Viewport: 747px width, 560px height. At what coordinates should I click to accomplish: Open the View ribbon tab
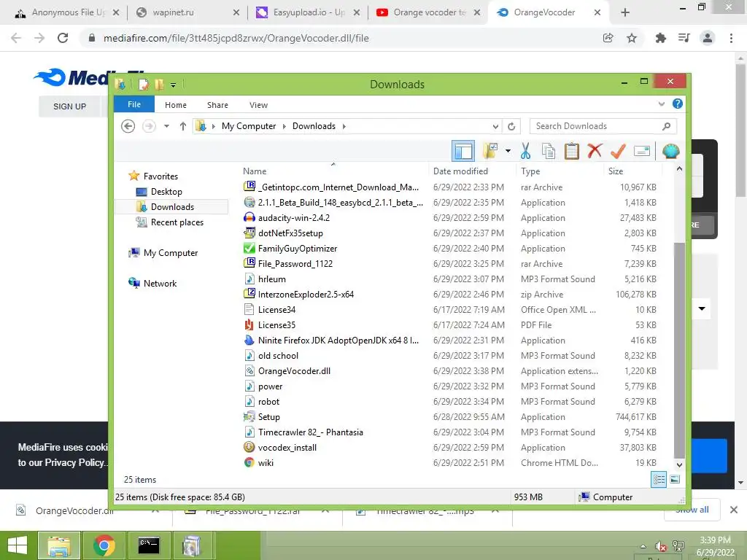(258, 105)
